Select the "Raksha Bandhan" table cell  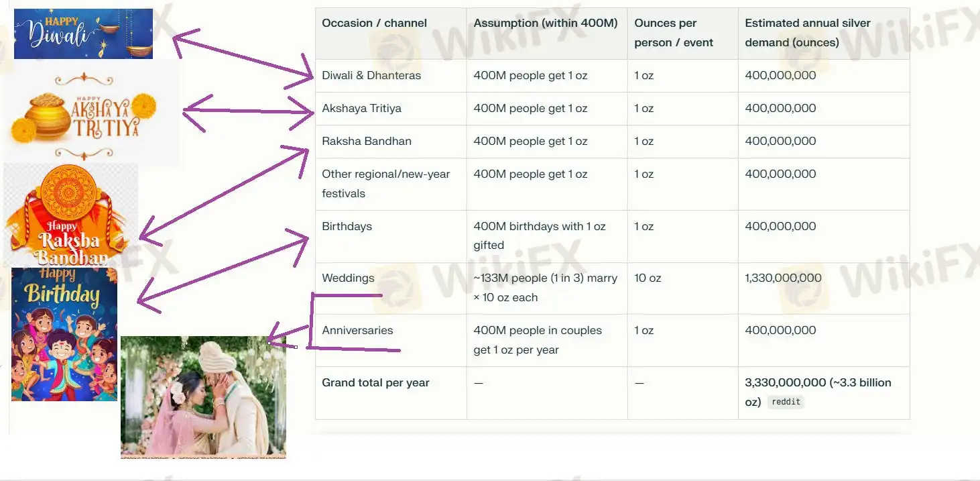click(367, 142)
